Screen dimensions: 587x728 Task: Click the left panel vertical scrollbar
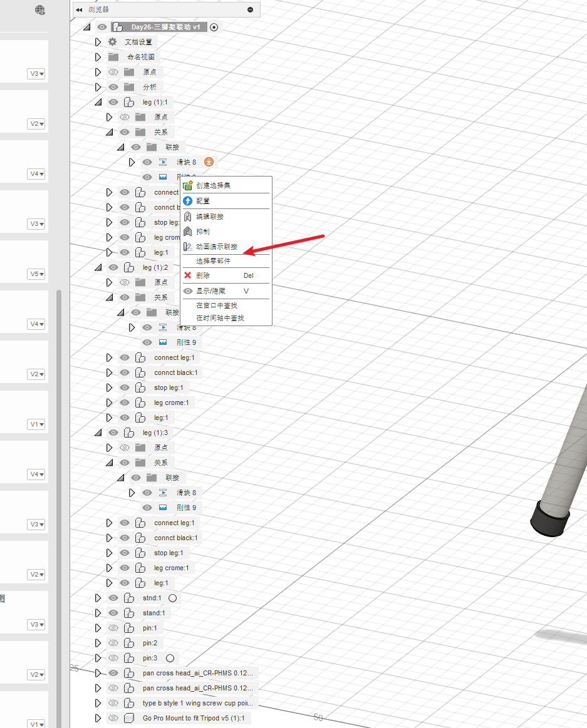point(59,438)
